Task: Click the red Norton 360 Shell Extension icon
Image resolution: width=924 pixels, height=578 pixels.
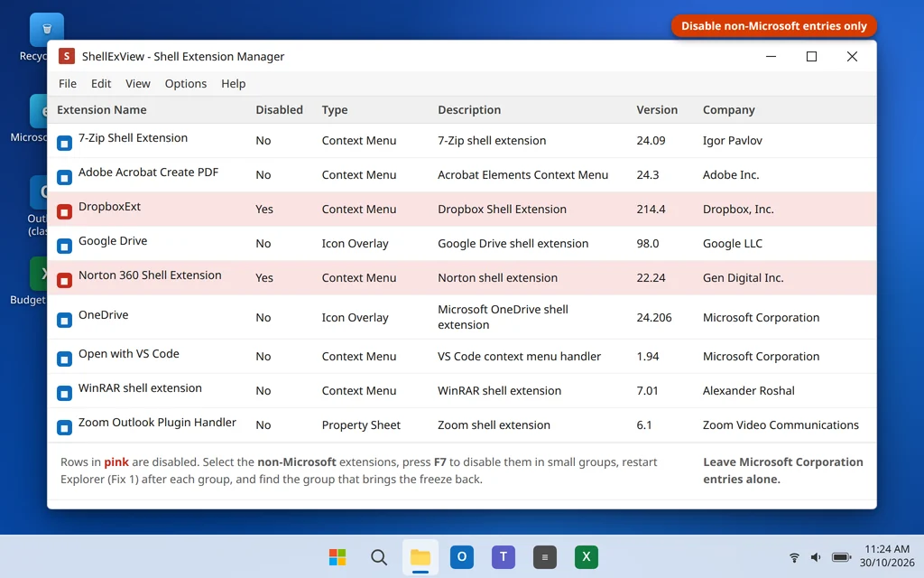Action: (x=64, y=280)
